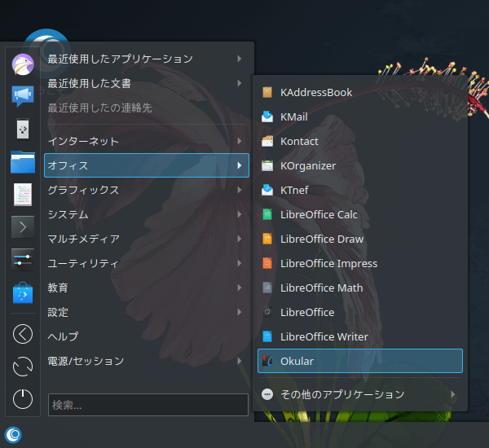Screen dimensions: 489x448
Task: Click the LibreOffice Start Center icon
Action: pos(267,312)
